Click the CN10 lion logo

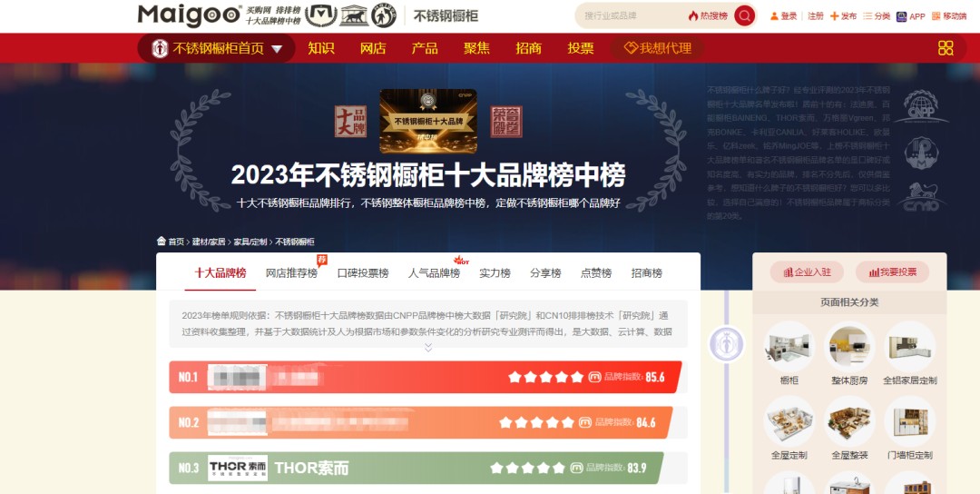(921, 196)
